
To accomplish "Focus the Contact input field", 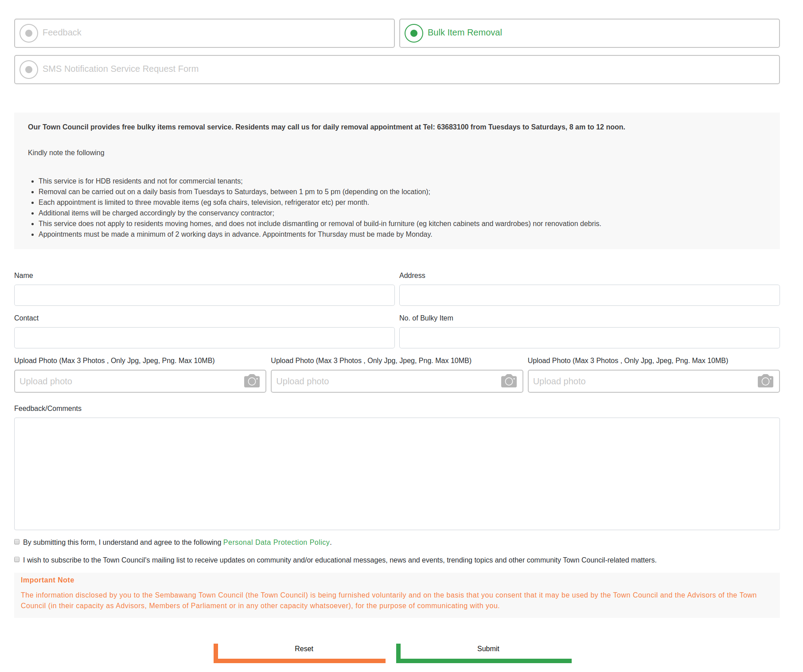I will point(204,338).
